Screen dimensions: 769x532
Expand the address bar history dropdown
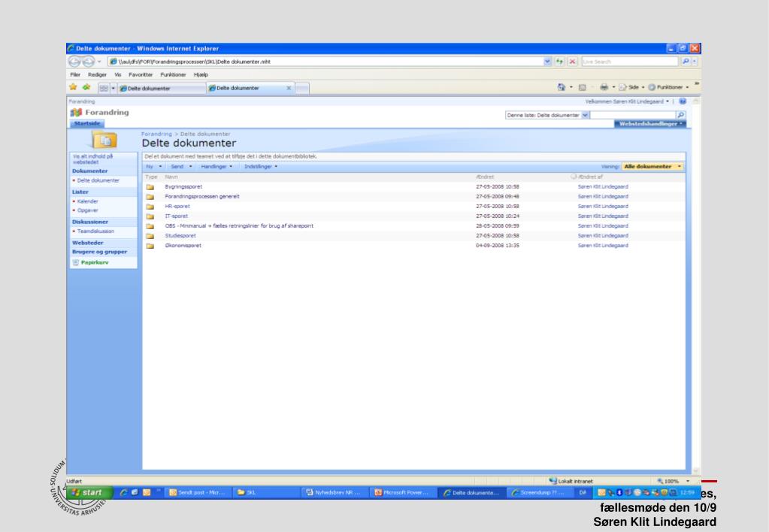[547, 62]
